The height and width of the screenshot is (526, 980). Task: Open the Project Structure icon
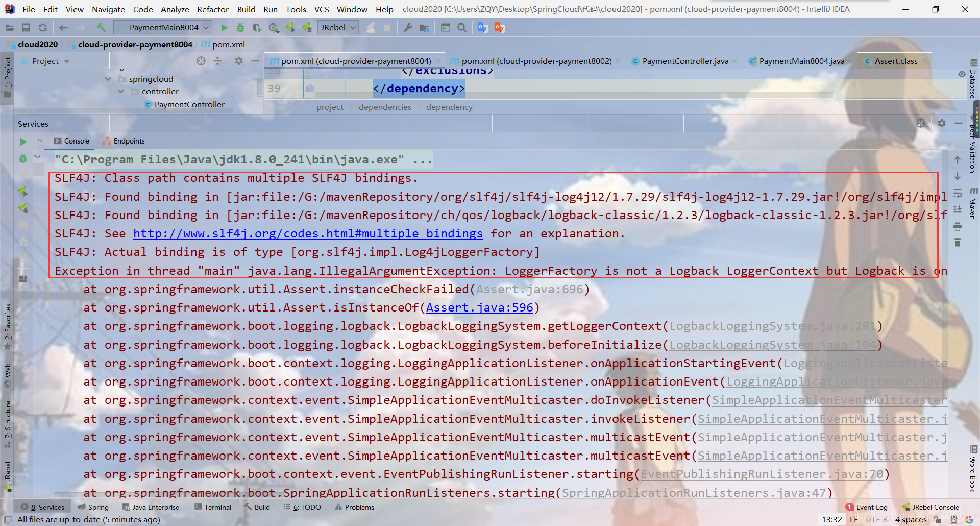424,28
